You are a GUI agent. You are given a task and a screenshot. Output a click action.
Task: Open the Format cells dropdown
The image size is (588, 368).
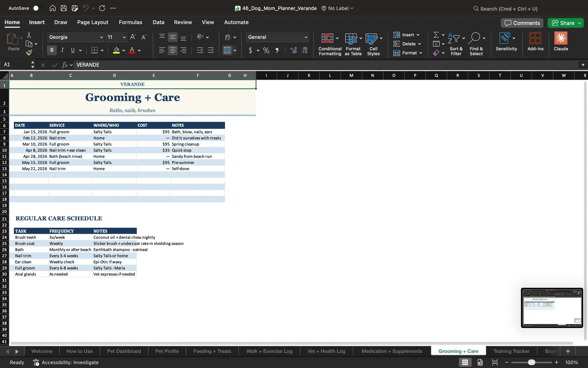(408, 53)
